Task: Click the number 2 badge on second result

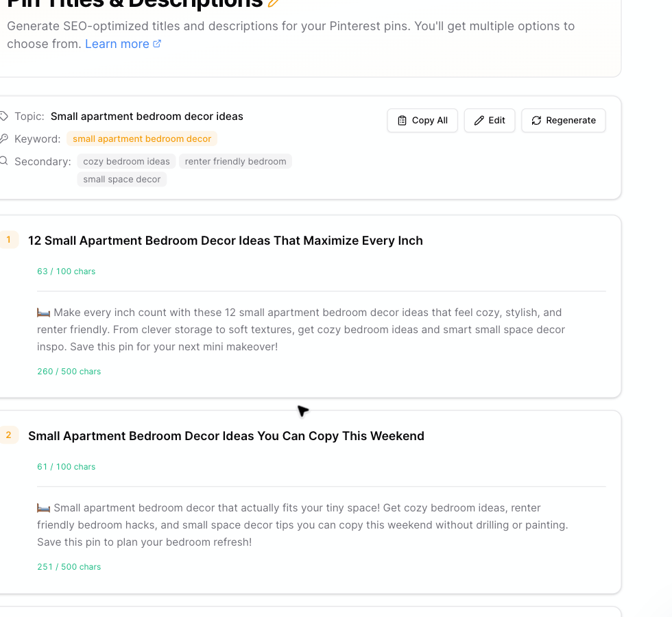Action: (8, 435)
